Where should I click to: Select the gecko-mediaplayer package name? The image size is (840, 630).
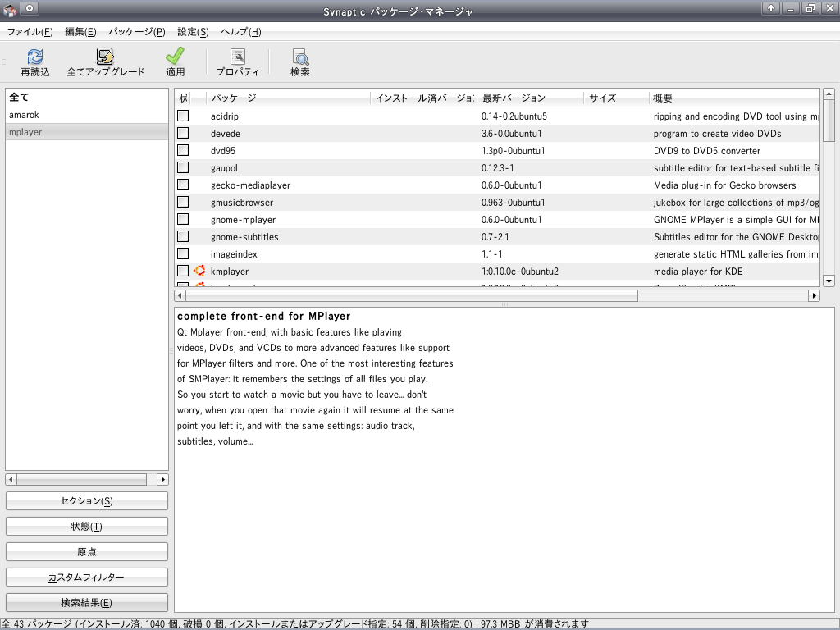point(250,185)
